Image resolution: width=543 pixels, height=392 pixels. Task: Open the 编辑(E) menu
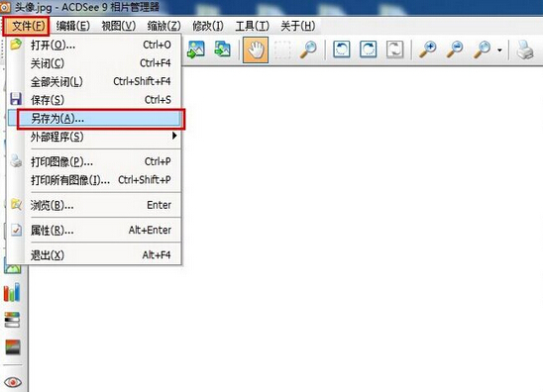pos(73,26)
